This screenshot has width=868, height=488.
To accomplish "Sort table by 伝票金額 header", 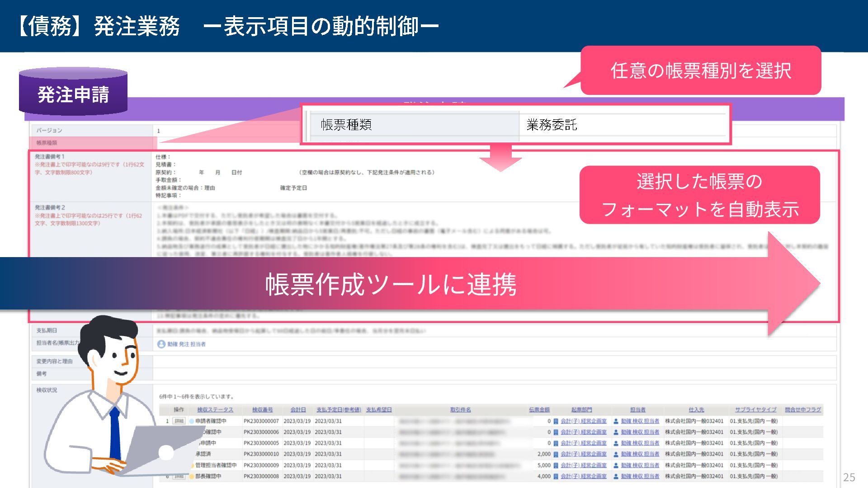I will tap(539, 410).
